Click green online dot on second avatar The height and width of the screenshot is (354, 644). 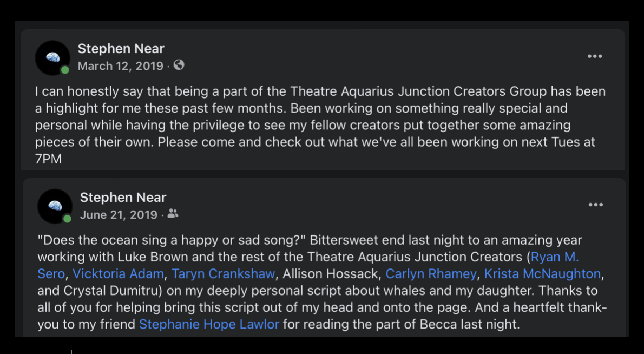(67, 219)
